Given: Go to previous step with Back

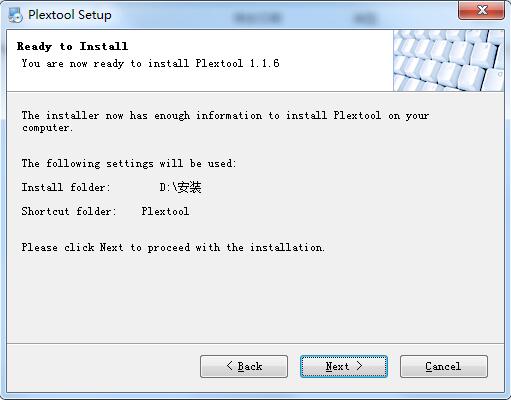Looking at the screenshot, I should (244, 366).
